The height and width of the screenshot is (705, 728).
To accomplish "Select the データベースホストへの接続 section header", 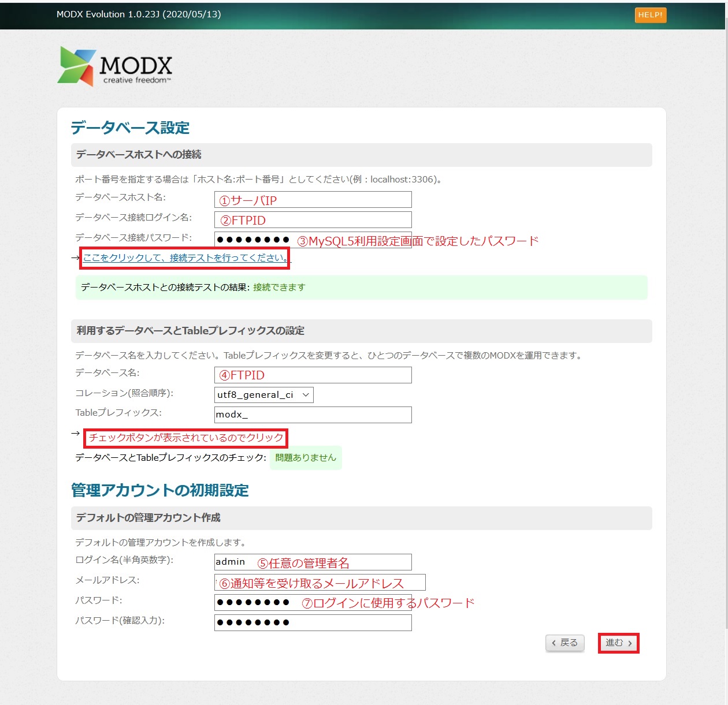I will point(361,155).
